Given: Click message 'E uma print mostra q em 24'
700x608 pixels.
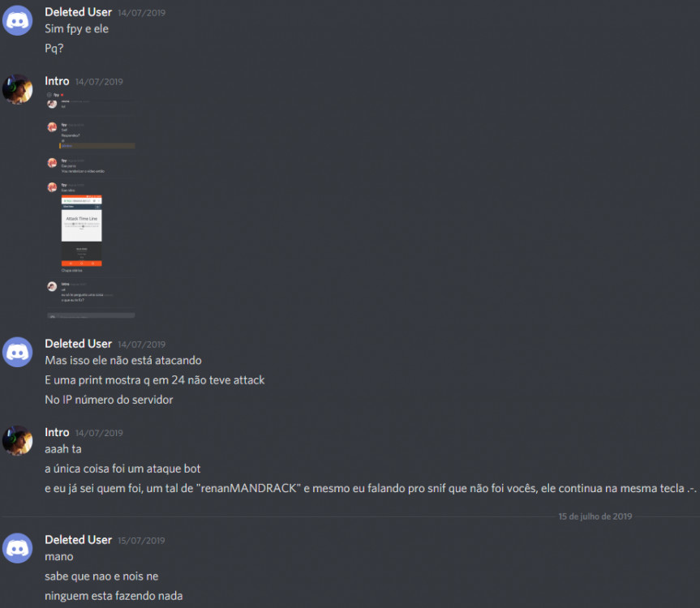Looking at the screenshot, I should click(x=154, y=380).
